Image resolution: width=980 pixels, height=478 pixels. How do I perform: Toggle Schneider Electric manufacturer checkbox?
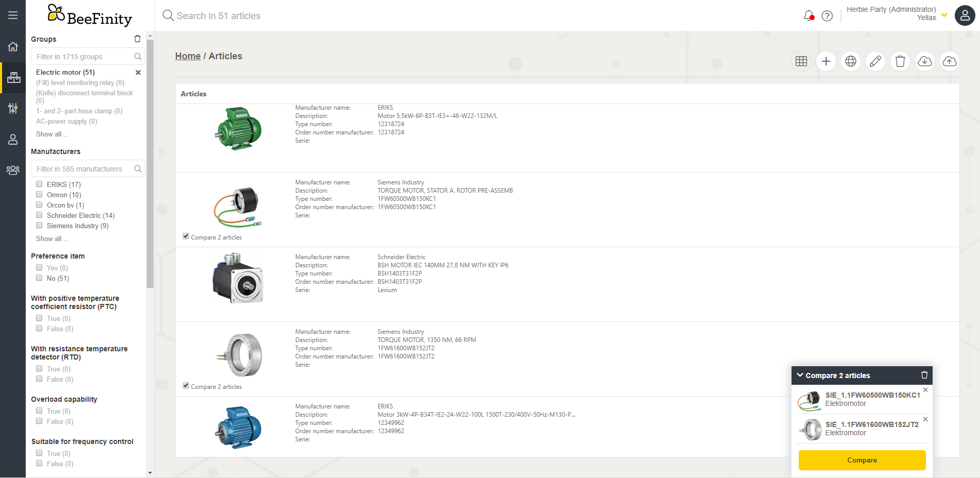(x=39, y=215)
